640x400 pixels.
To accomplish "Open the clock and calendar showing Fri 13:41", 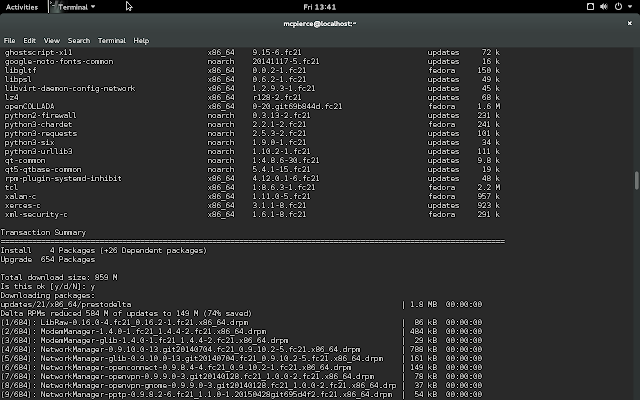I will pyautogui.click(x=320, y=7).
